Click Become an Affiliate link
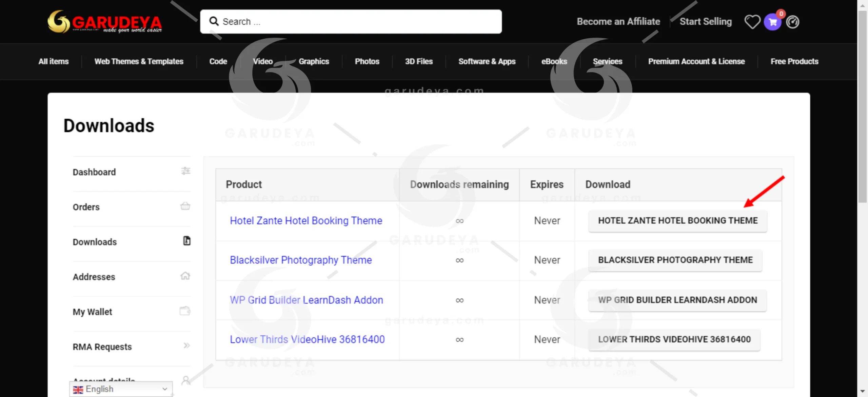Screen dimensions: 868x397 (618, 21)
